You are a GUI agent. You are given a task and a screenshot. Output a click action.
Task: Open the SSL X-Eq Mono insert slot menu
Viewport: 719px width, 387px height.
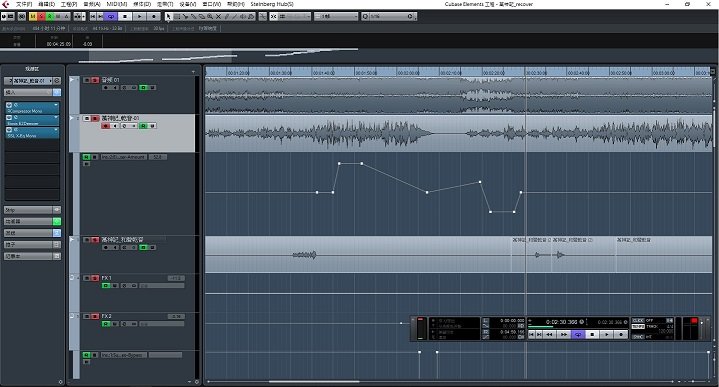pyautogui.click(x=56, y=130)
